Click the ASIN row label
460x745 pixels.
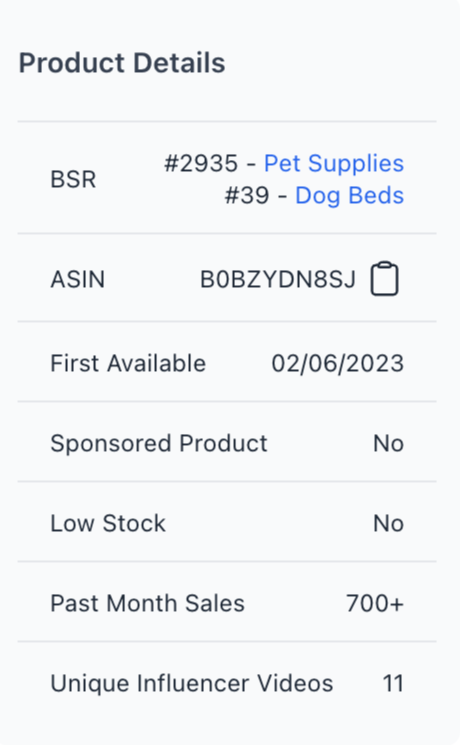(78, 279)
